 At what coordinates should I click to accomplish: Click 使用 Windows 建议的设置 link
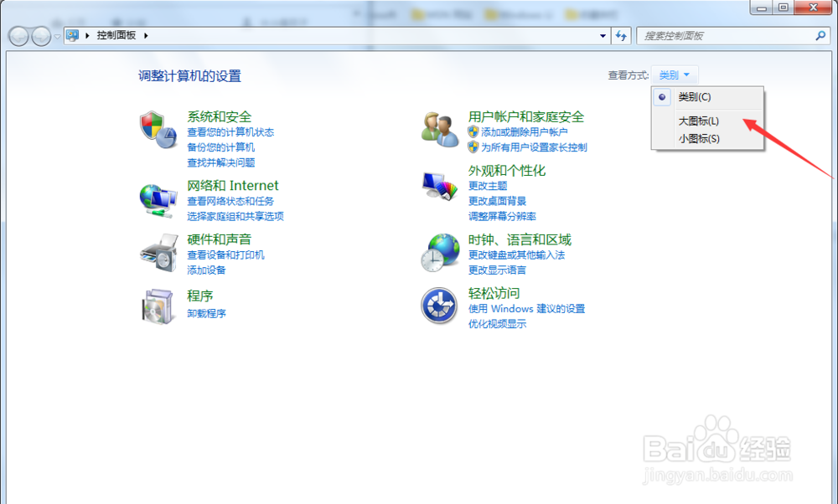click(x=526, y=309)
